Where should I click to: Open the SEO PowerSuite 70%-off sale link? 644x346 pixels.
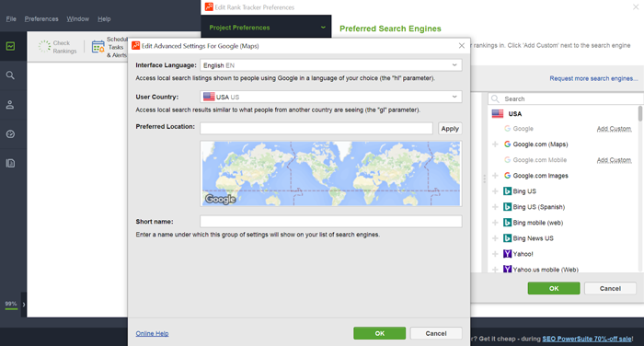coord(587,339)
